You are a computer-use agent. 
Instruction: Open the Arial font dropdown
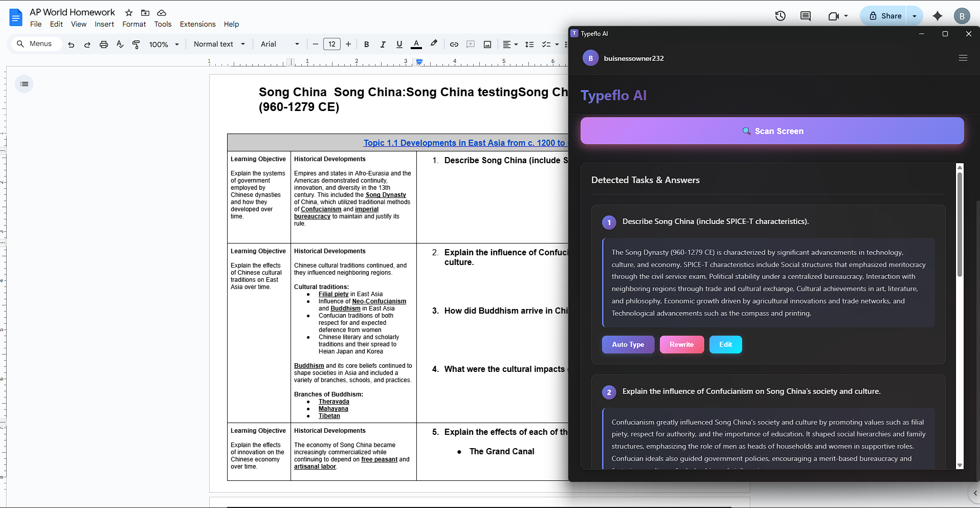(280, 44)
